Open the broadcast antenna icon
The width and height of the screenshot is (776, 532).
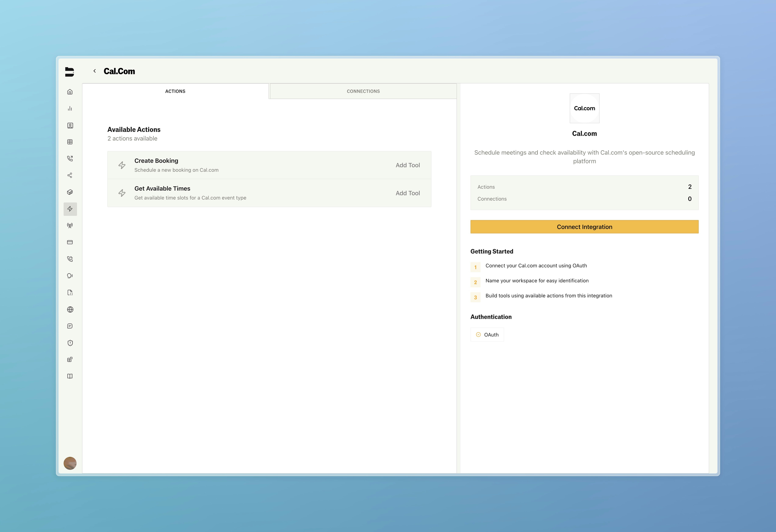pyautogui.click(x=70, y=226)
